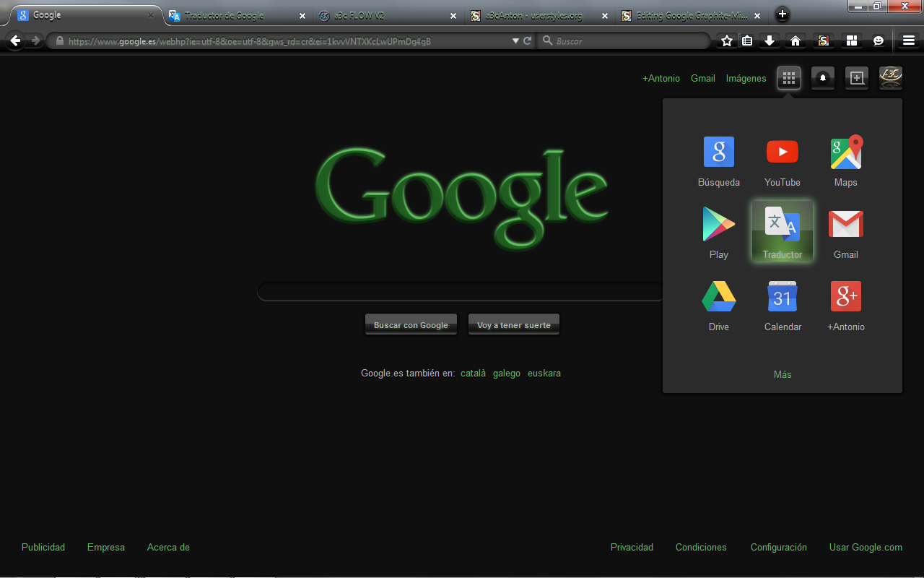924x578 pixels.
Task: Go forward with the forward arrow
Action: (35, 41)
